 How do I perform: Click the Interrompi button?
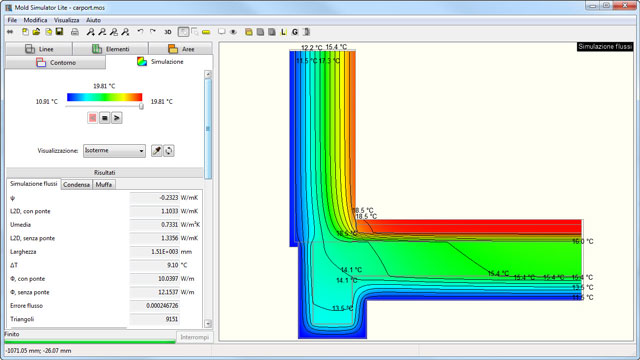click(195, 337)
